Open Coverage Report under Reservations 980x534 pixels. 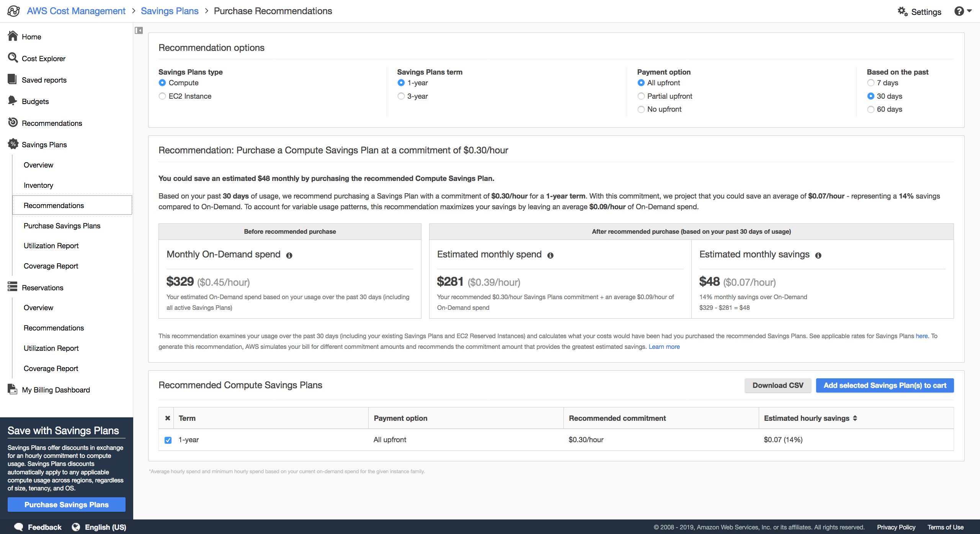[x=51, y=368]
